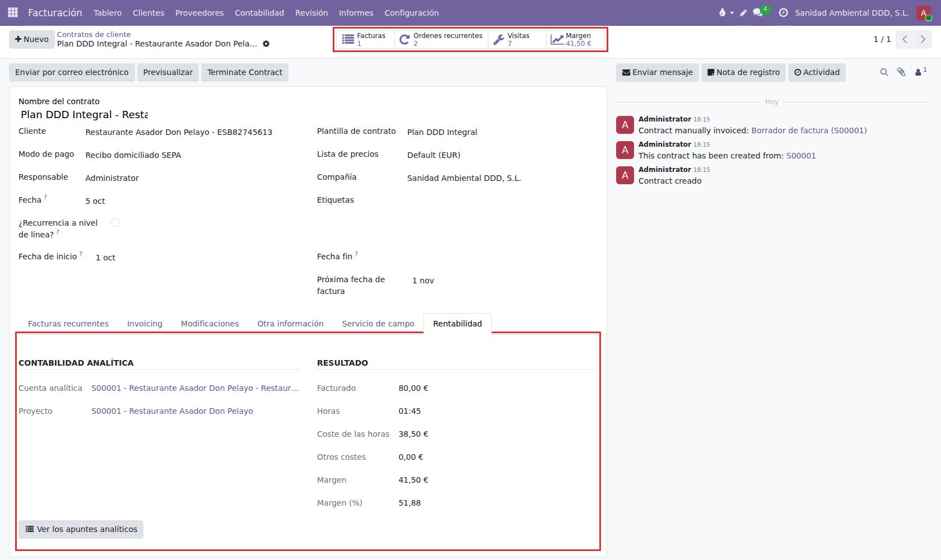Image resolution: width=941 pixels, height=560 pixels.
Task: Open the apps grid menu icon
Action: pos(13,12)
